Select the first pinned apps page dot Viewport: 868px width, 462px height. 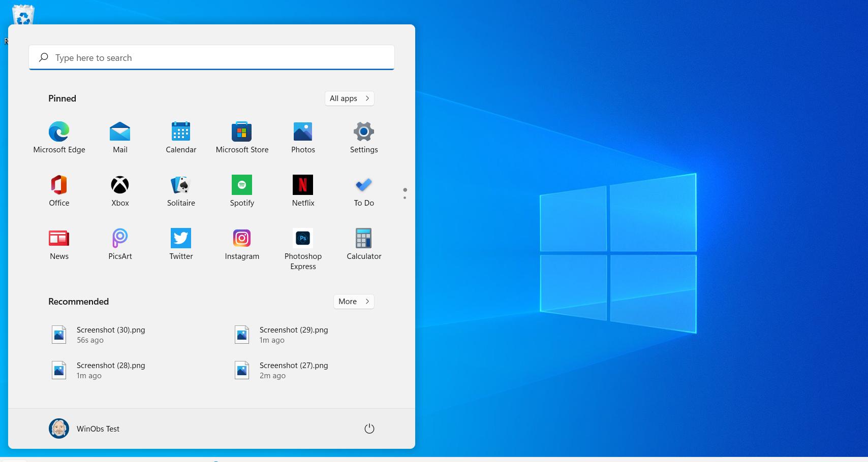click(405, 190)
